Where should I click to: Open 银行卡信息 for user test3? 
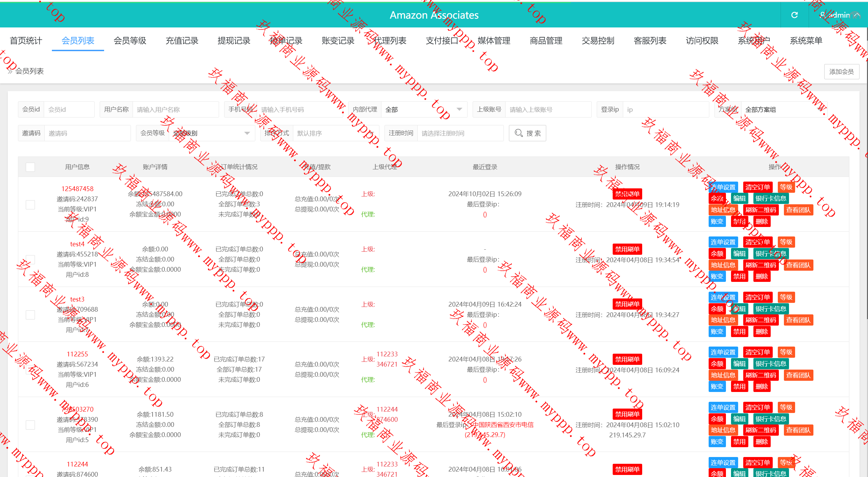tap(770, 309)
